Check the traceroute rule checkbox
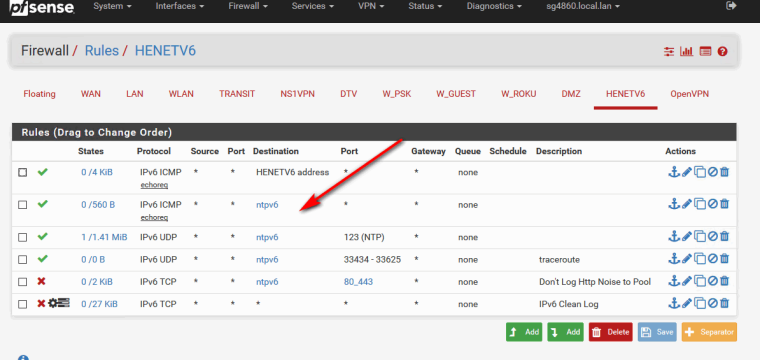 (x=22, y=260)
